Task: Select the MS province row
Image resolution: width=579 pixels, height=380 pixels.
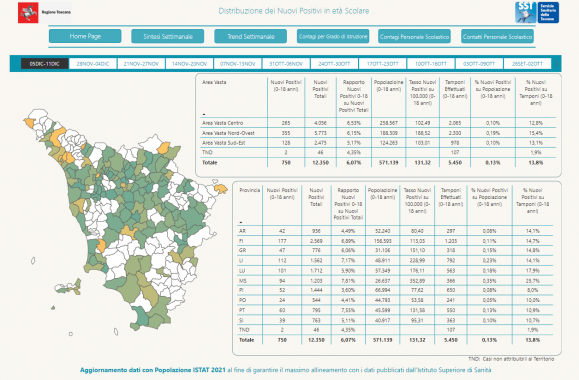Action: click(395, 281)
